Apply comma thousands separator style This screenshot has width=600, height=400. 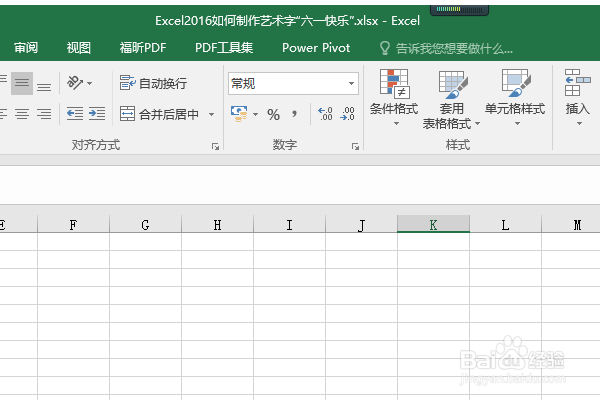[294, 114]
